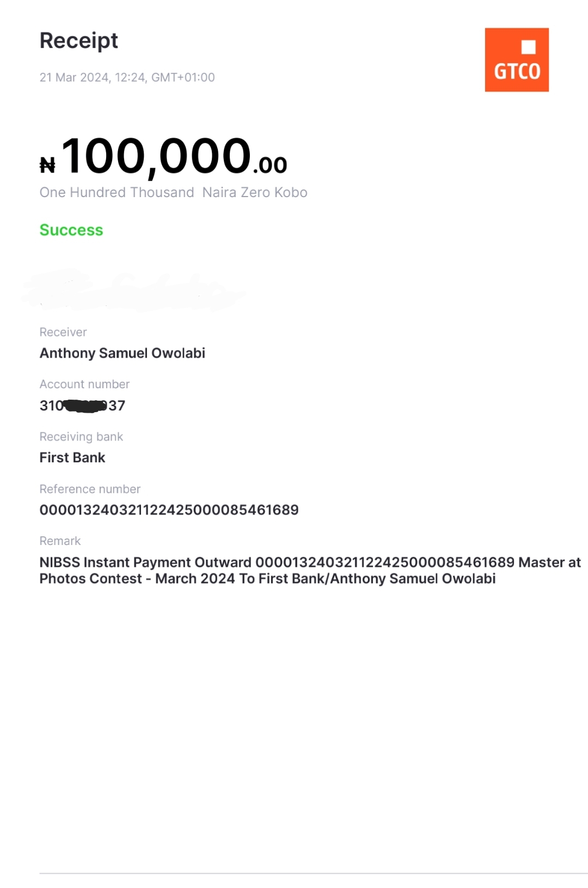Click the large 100,000 amount figure
Screen dimensions: 588x888
pyautogui.click(x=156, y=156)
